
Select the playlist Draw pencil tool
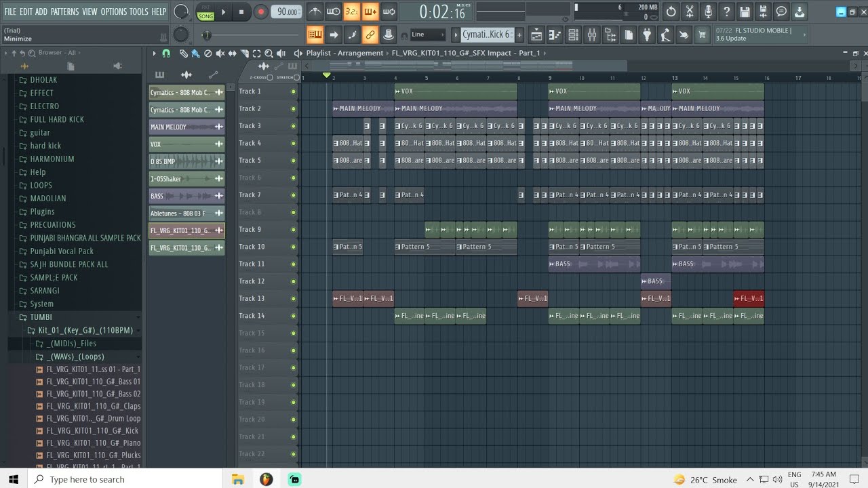tap(183, 53)
